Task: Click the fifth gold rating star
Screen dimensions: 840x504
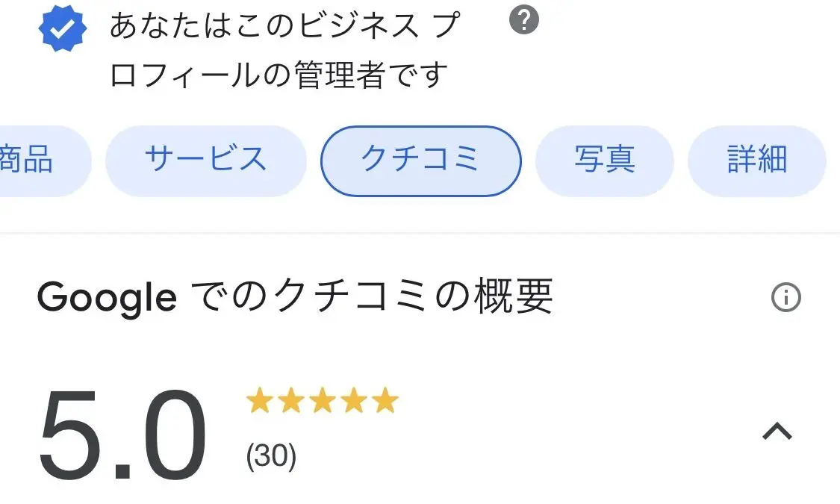Action: click(385, 402)
